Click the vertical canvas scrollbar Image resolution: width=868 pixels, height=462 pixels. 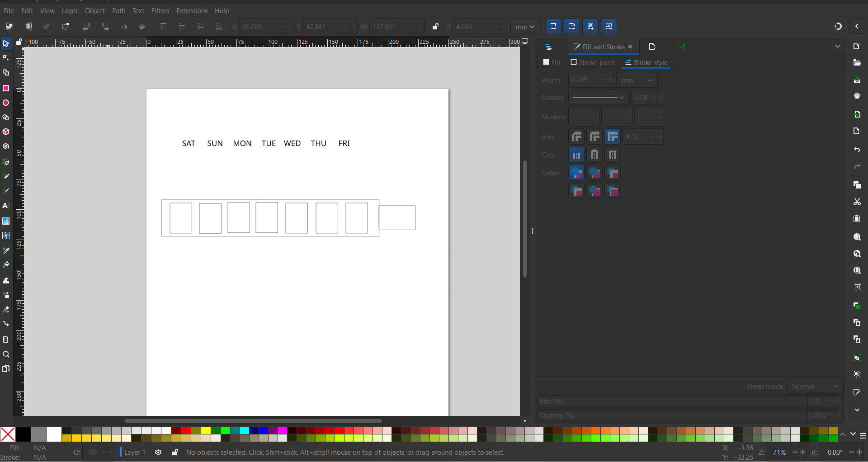[524, 219]
